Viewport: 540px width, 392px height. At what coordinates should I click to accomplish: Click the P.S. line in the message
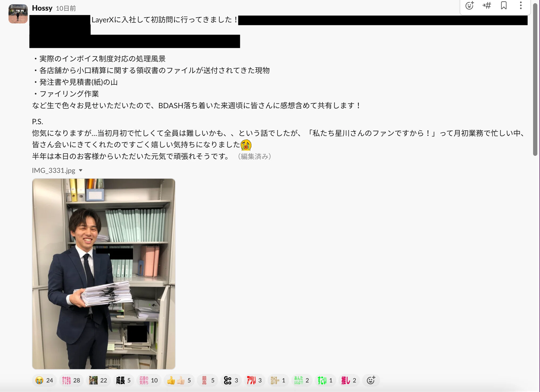point(38,122)
